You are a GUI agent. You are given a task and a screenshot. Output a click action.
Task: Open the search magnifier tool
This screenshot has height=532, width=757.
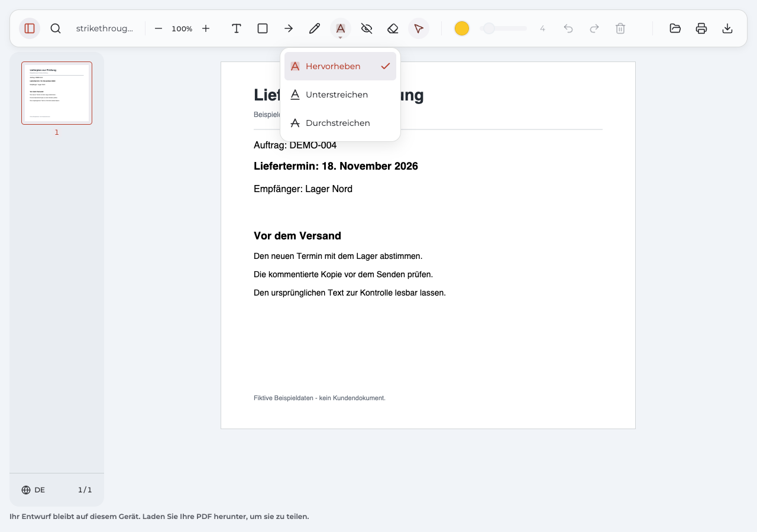56,28
